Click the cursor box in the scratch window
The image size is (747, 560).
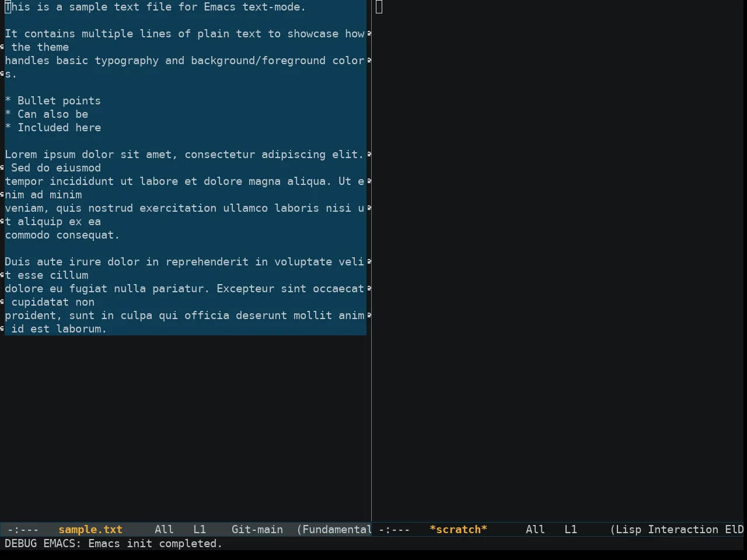tap(379, 7)
